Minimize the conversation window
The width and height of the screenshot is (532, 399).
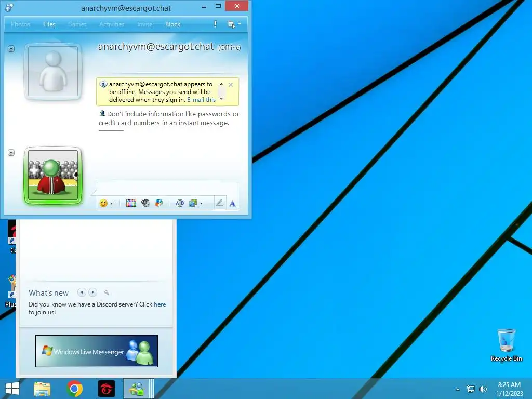point(204,6)
